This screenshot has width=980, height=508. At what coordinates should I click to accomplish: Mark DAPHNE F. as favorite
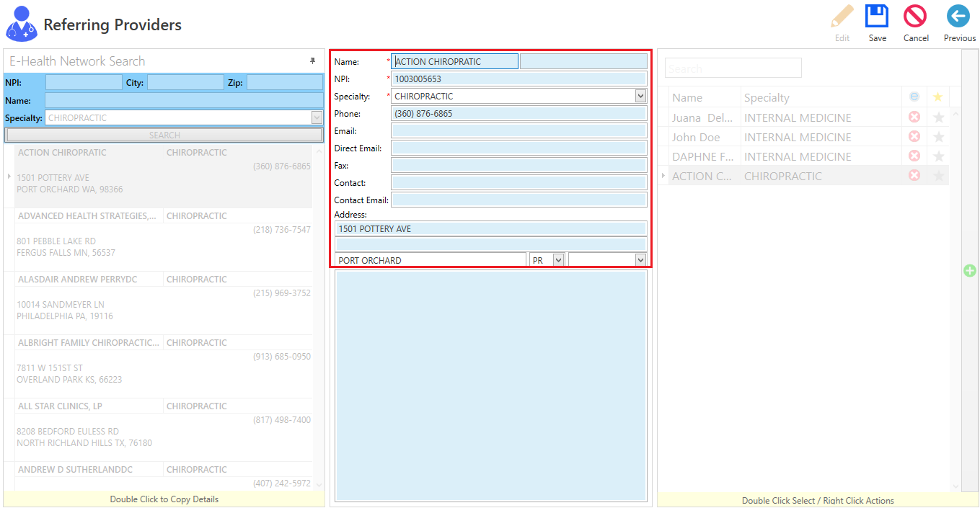[x=937, y=156]
